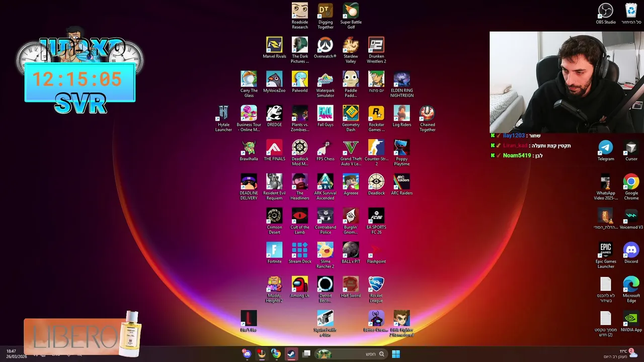The image size is (644, 362).
Task: Open the Brawlhalla desktop icon
Action: pos(249,150)
